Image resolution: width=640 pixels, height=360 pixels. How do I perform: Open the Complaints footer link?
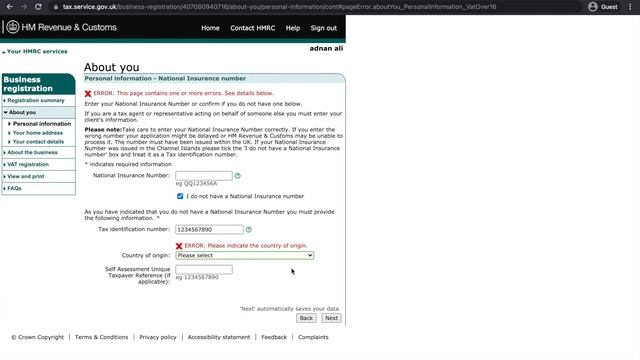313,337
